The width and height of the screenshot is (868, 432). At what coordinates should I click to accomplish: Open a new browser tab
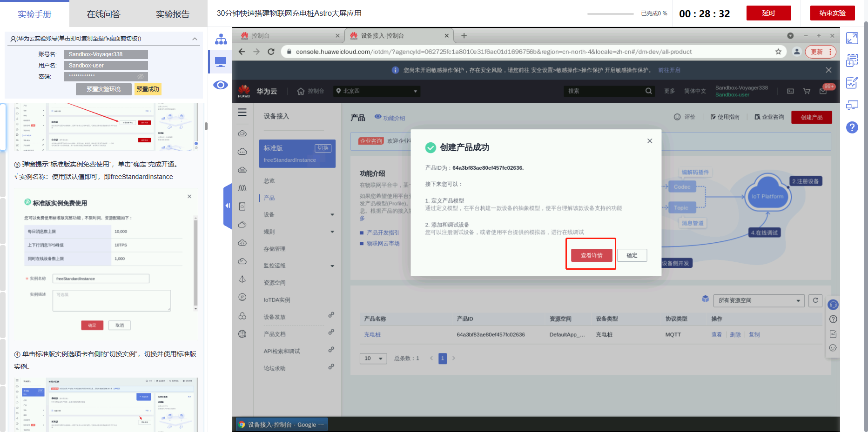[x=464, y=35]
